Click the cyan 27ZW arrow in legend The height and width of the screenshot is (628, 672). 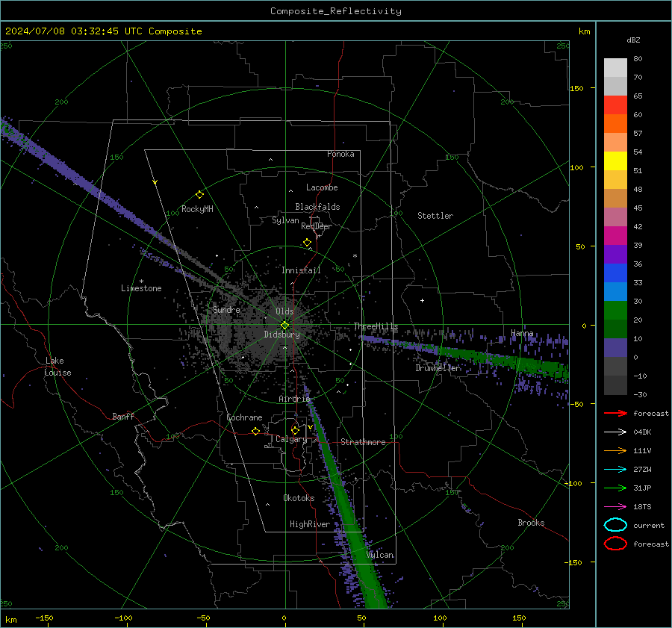615,470
